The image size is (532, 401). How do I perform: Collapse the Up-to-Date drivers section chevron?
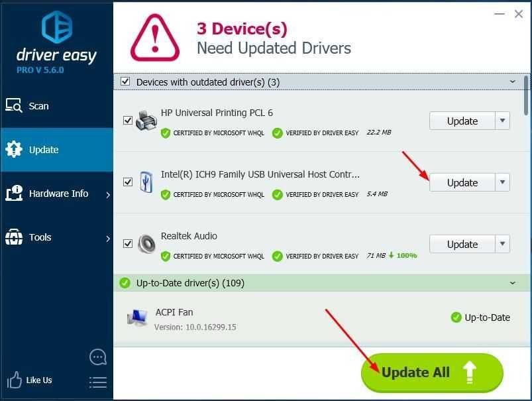(x=513, y=283)
